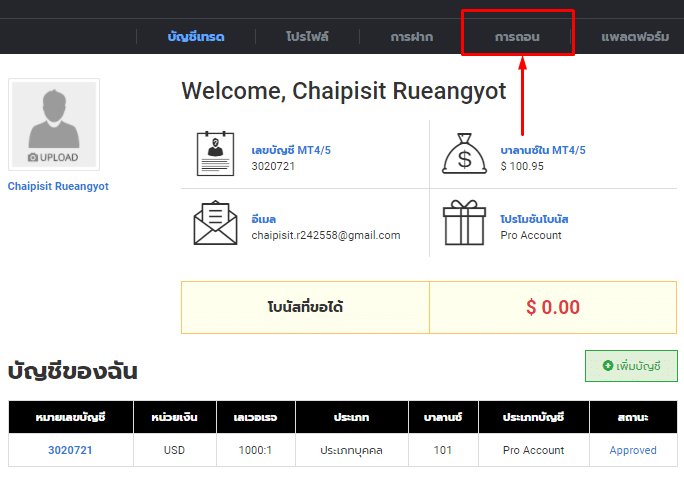Viewport: 684px width, 488px height.
Task: Click the Approved status link
Action: (633, 450)
